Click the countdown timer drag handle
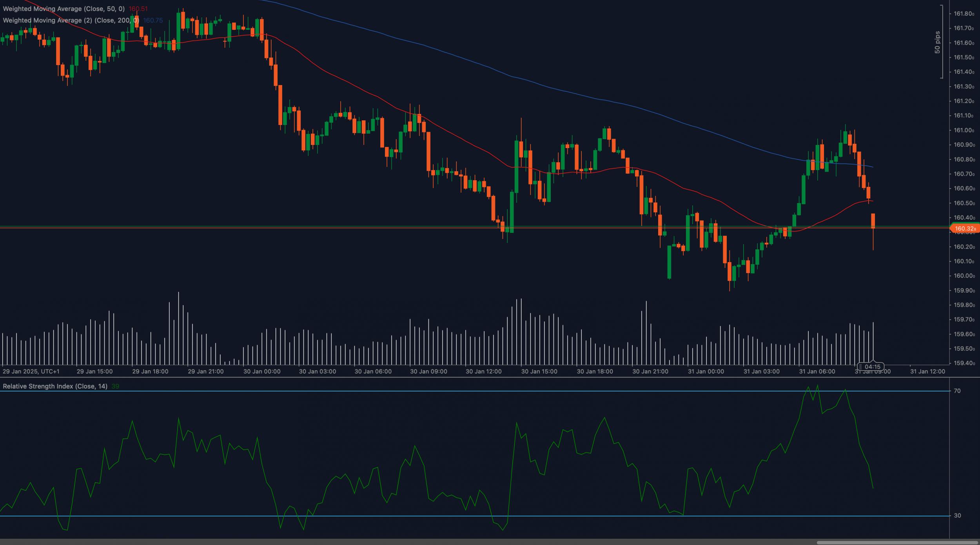Viewport: 980px width, 545px height. [x=860, y=367]
